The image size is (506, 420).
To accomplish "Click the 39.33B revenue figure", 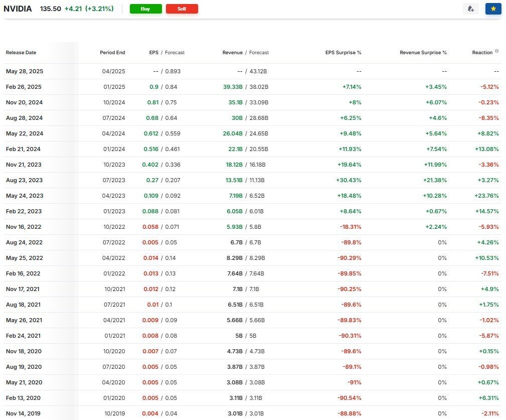I will (233, 87).
